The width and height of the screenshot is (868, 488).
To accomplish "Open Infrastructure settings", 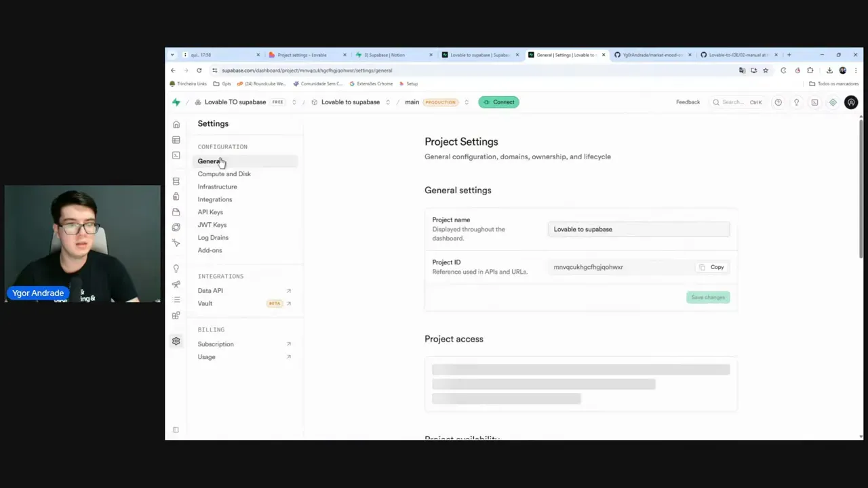I will [x=218, y=187].
